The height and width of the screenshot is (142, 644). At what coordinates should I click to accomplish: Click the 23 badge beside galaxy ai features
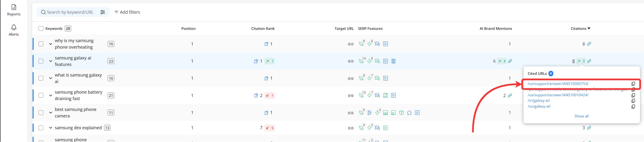(111, 61)
